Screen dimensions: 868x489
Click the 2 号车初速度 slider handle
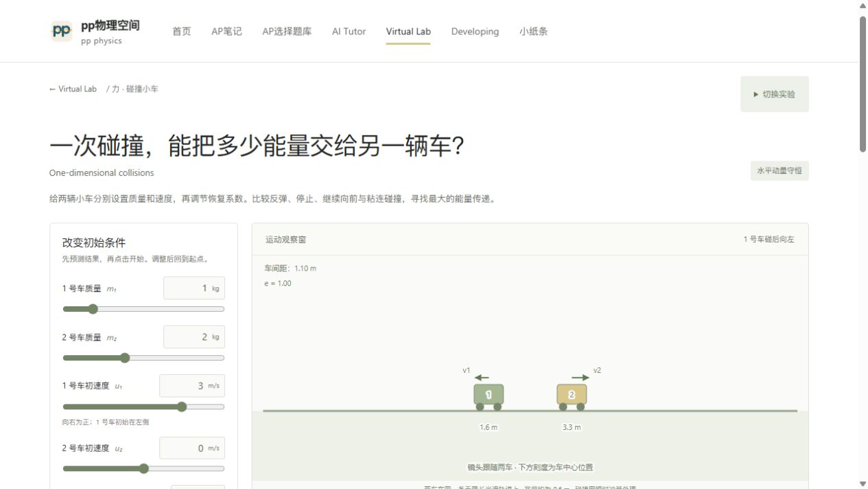(143, 469)
